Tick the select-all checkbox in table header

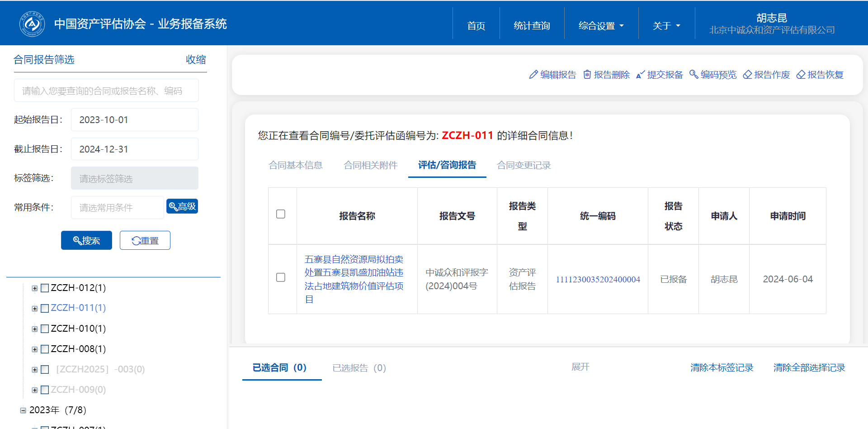[x=281, y=214]
